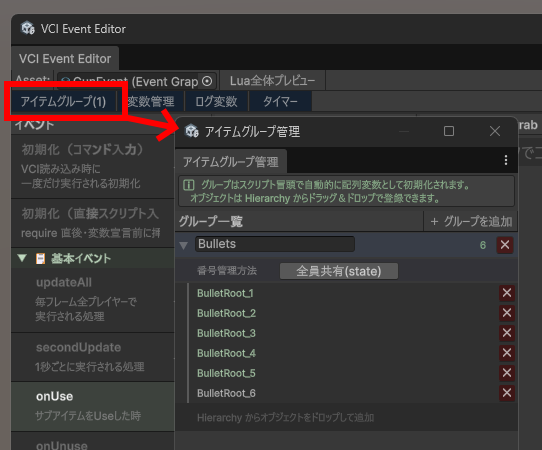The width and height of the screenshot is (542, 450).
Task: Select the secondUpdate event
Action: (93, 357)
